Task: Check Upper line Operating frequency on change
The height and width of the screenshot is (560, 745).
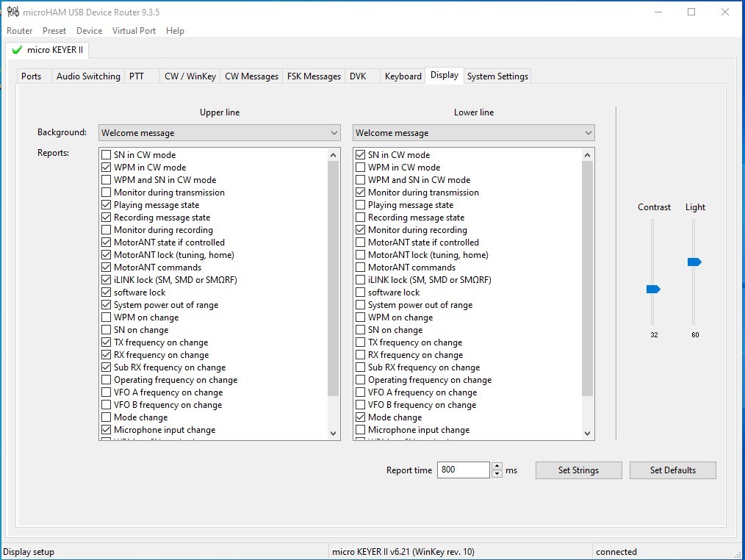Action: pos(107,380)
